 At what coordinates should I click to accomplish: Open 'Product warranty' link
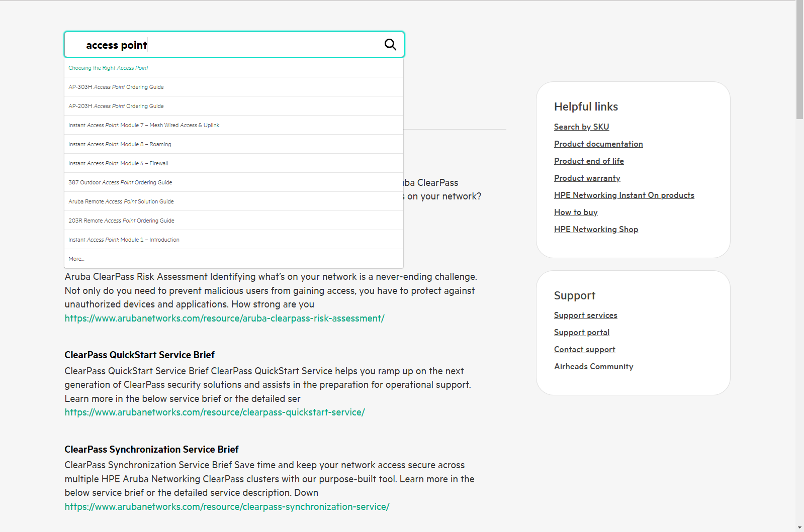pyautogui.click(x=587, y=178)
